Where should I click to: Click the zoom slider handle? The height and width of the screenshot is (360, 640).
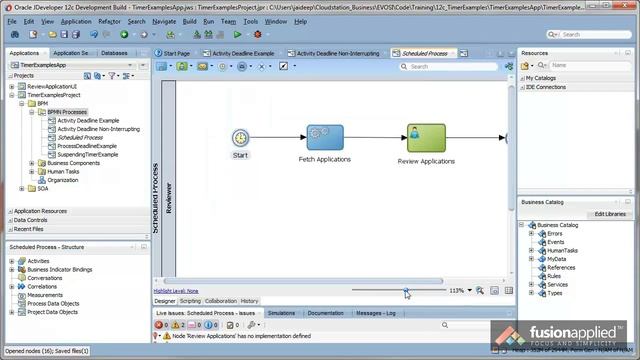point(406,290)
